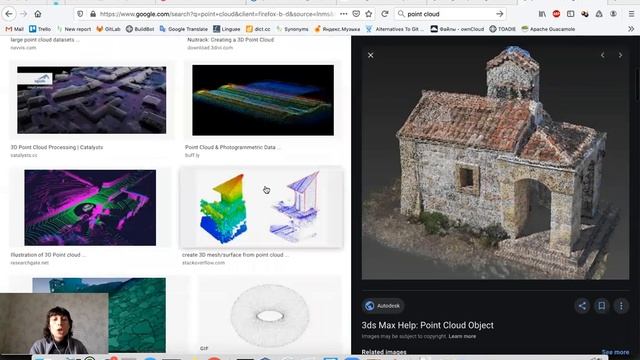Save previewed image to collection
640x360 pixels.
602,306
